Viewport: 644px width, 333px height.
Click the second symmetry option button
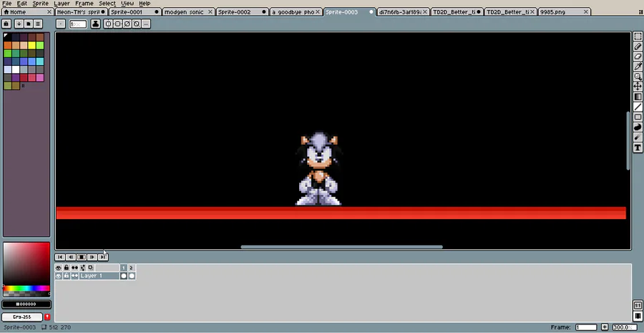tap(117, 24)
